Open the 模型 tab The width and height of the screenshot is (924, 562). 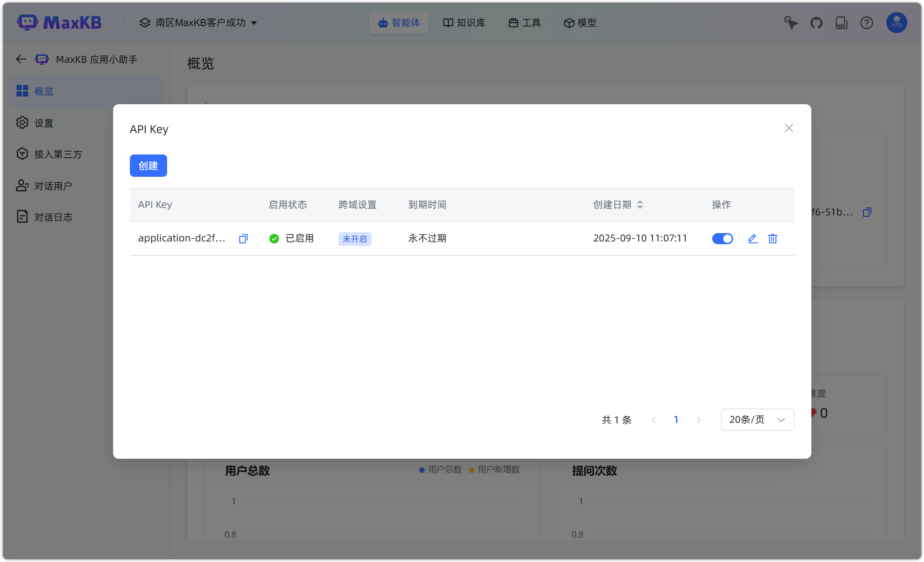point(580,23)
